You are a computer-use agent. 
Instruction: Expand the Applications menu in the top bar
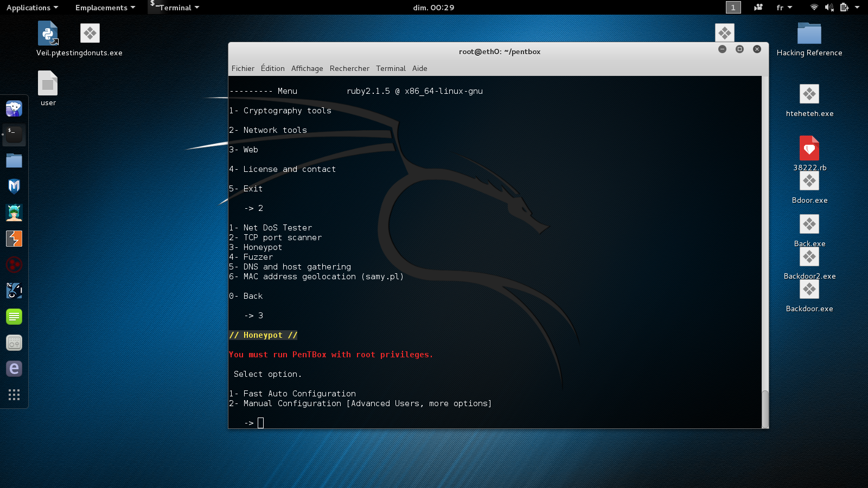click(32, 8)
